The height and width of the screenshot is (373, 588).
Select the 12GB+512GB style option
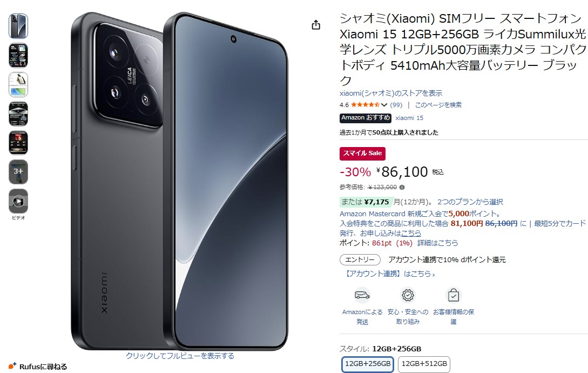[424, 364]
